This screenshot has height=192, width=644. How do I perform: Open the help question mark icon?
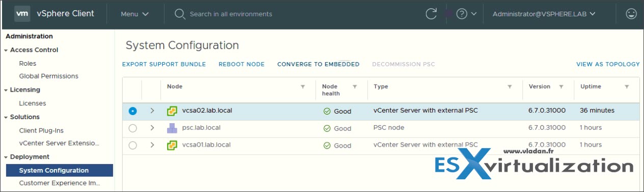coord(462,14)
